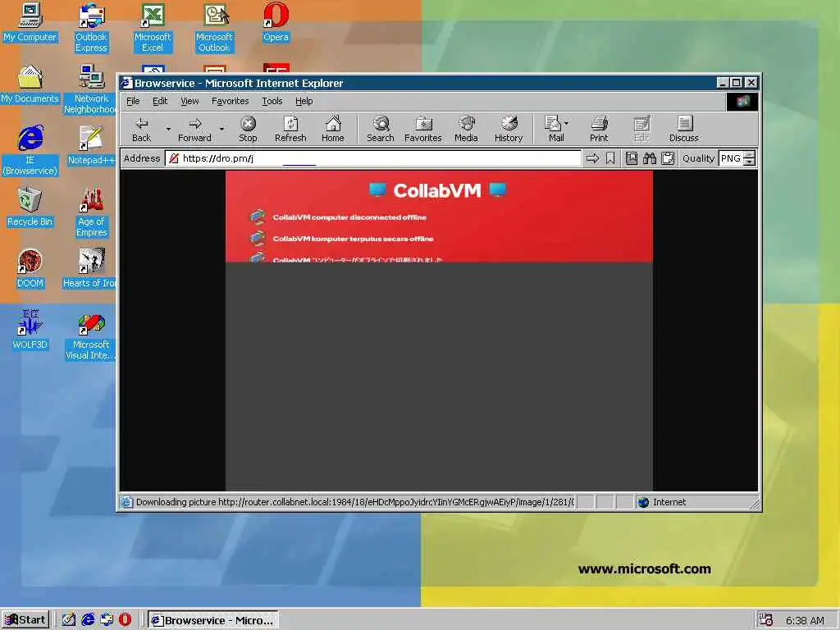Open the Search pane
The width and height of the screenshot is (840, 630).
[381, 130]
